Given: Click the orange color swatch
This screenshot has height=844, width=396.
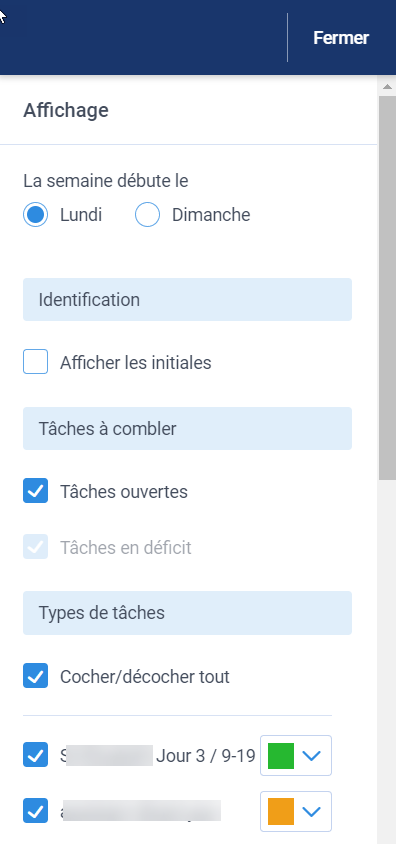Looking at the screenshot, I should pos(281,812).
